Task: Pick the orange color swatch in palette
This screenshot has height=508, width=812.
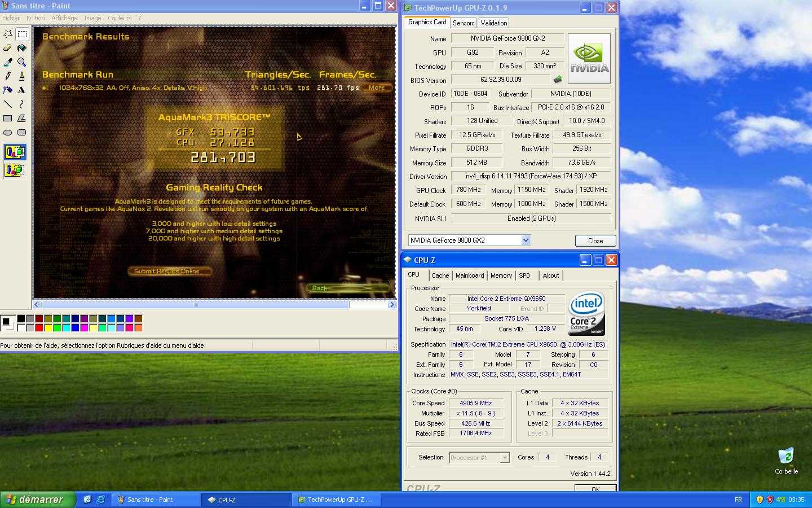Action: click(138, 327)
